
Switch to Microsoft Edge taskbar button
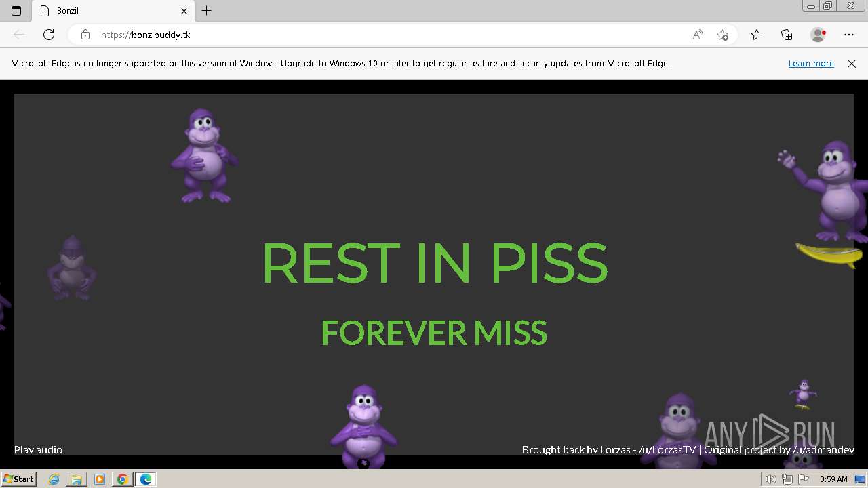tap(145, 479)
